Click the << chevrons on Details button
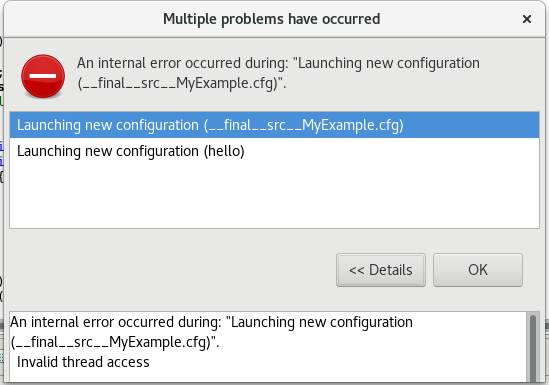The image size is (549, 385). [357, 270]
